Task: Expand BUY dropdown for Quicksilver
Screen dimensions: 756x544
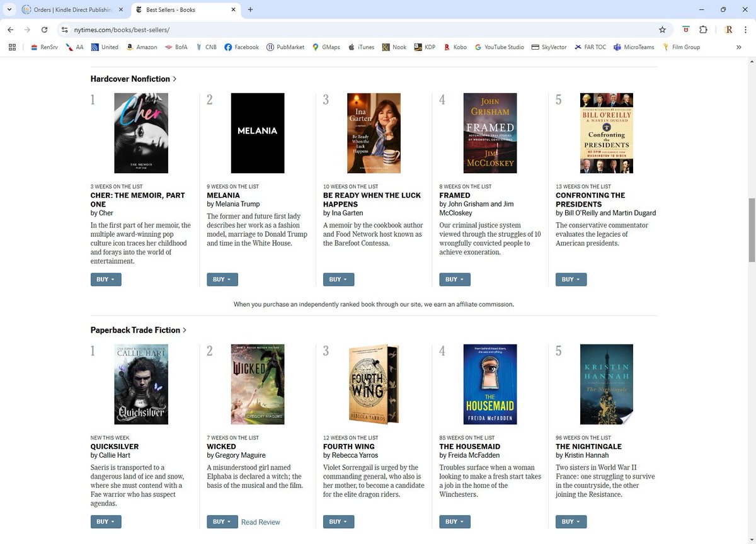Action: click(x=106, y=522)
